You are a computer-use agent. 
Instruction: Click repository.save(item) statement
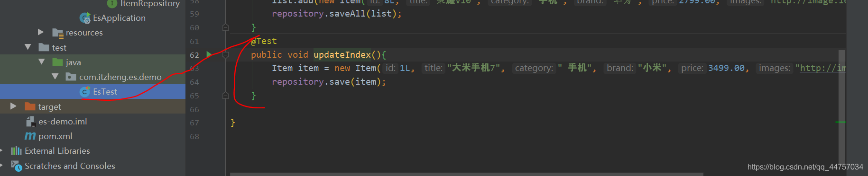click(x=329, y=82)
